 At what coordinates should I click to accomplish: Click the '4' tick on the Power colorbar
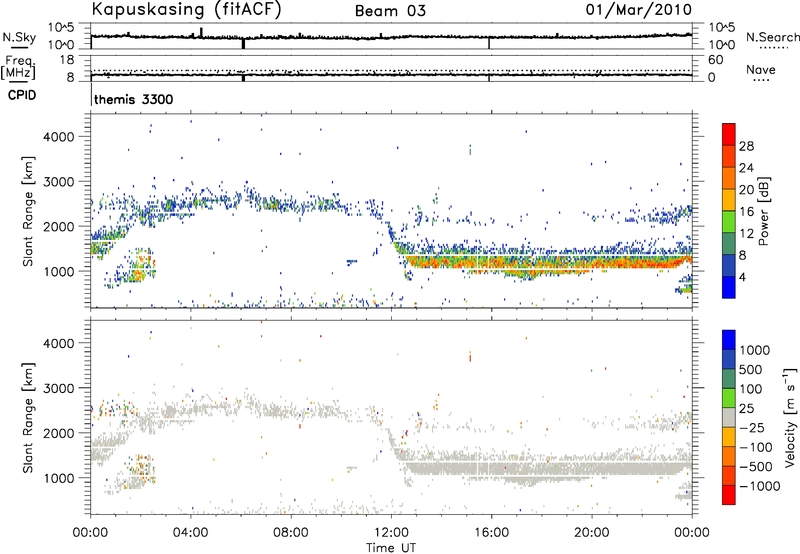[x=742, y=277]
